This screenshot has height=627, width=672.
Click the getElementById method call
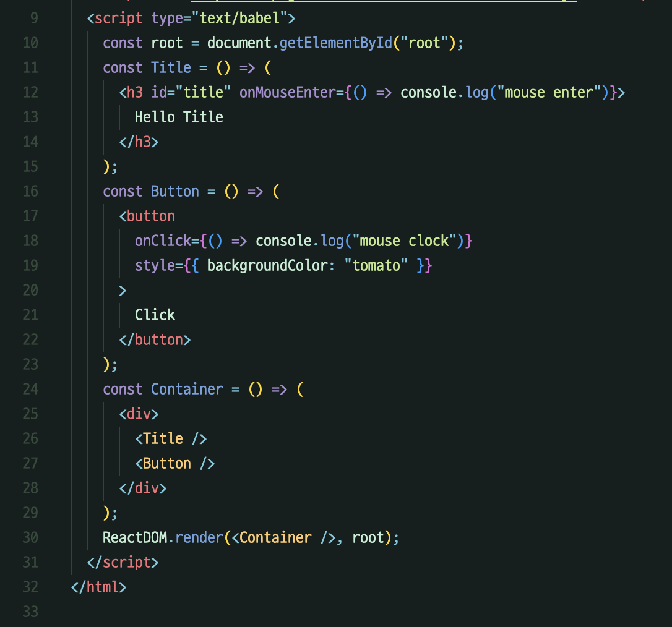335,43
